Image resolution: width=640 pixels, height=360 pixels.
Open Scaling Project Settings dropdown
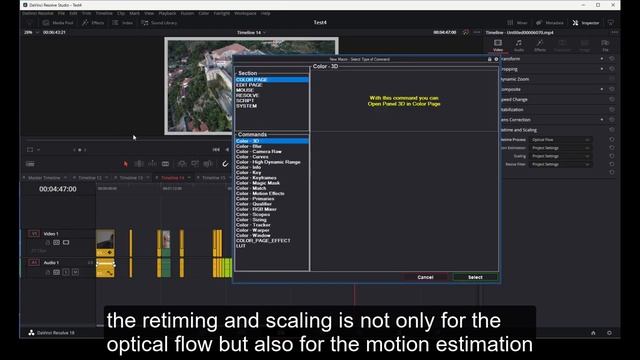(560, 156)
